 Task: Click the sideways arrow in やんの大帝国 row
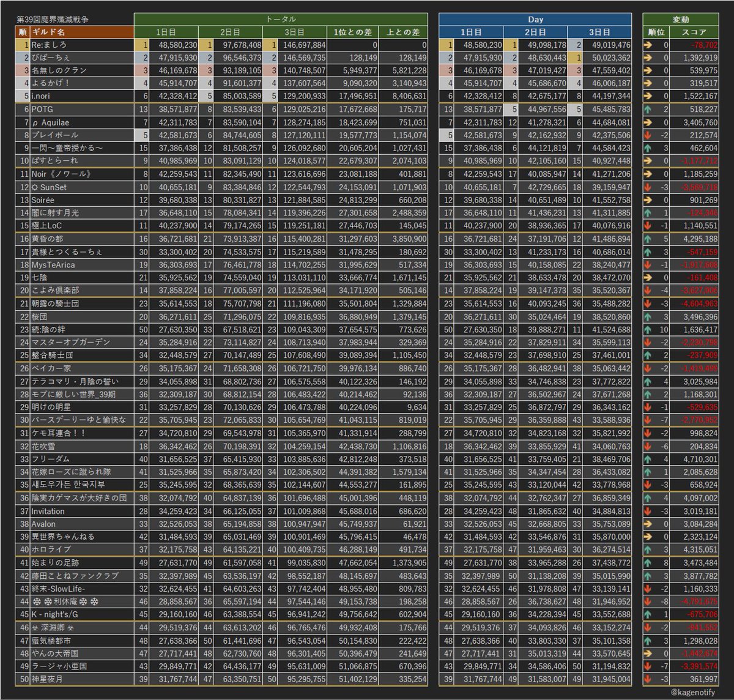(648, 653)
